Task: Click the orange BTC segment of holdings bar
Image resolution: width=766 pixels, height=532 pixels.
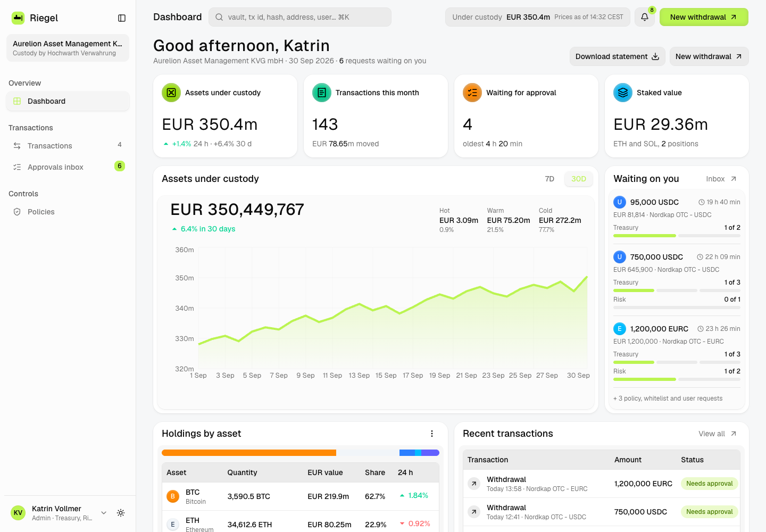Action: (249, 453)
